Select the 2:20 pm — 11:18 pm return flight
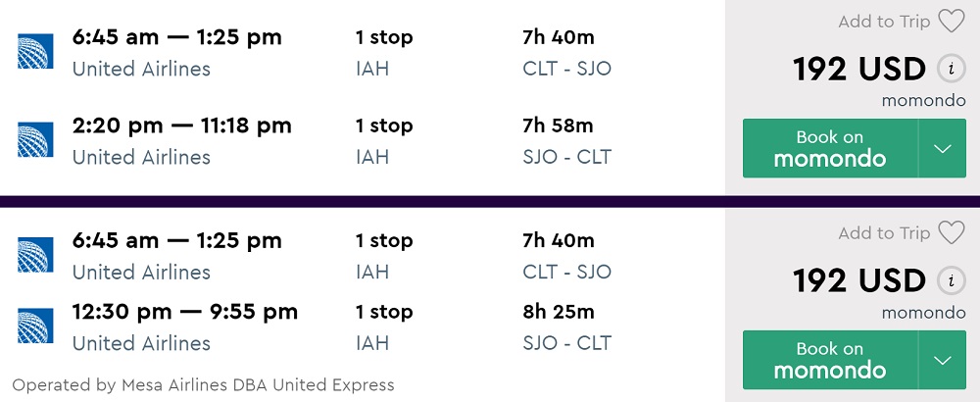 pos(182,126)
